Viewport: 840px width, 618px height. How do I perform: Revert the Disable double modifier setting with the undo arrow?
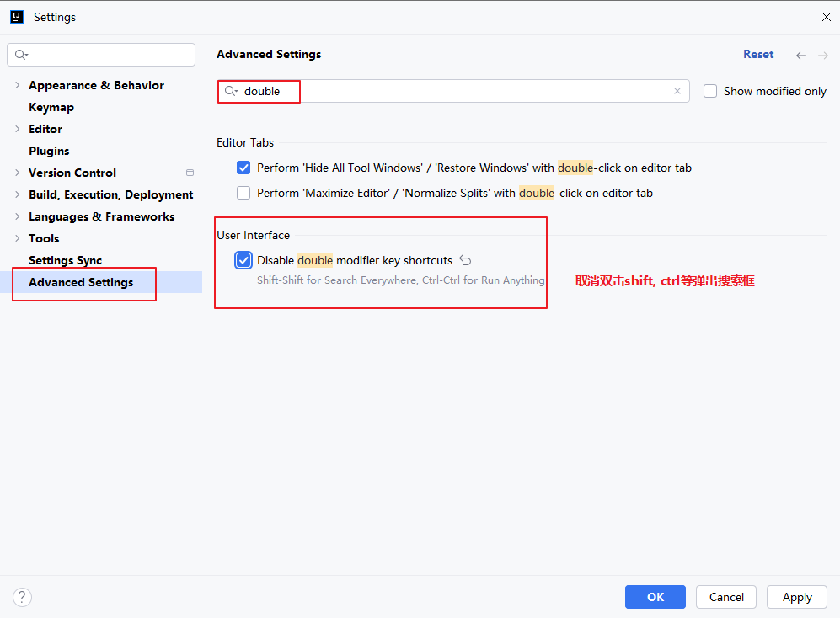pos(465,260)
